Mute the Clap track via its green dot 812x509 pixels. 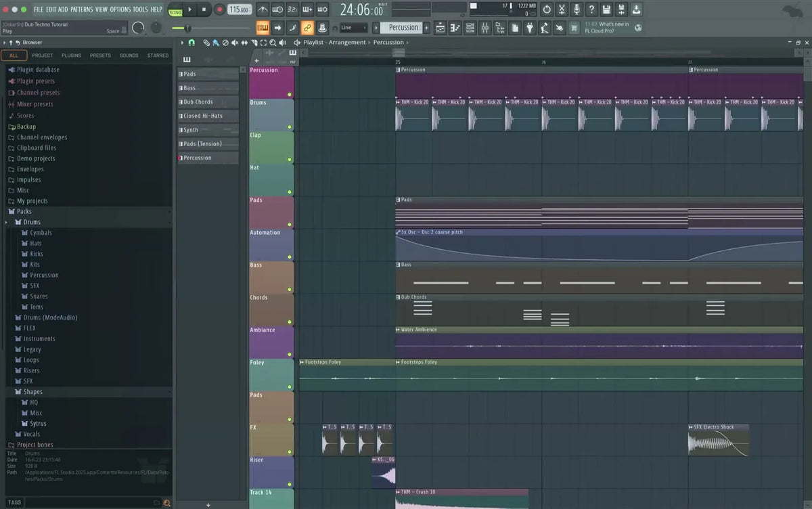[x=290, y=160]
